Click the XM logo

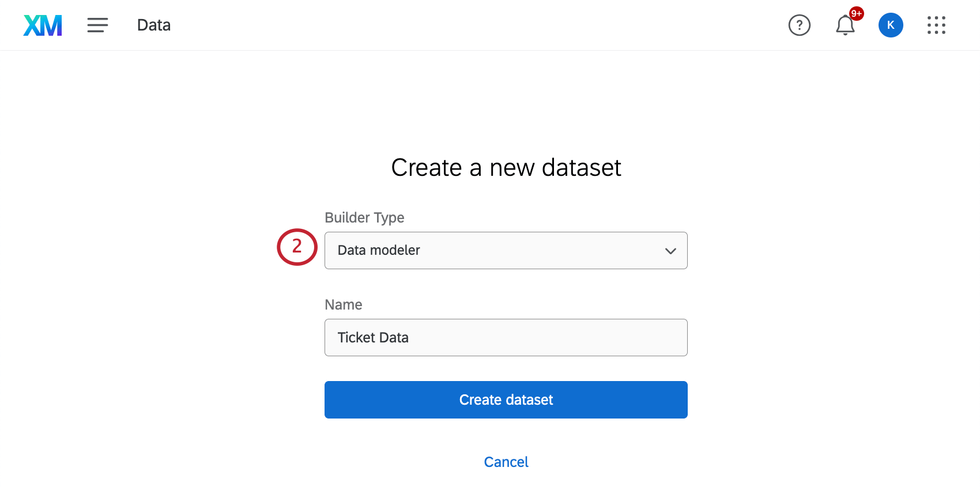pos(43,25)
